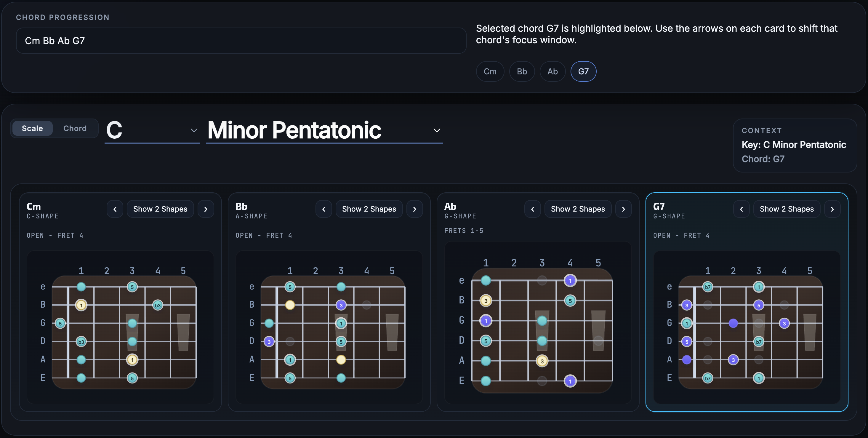Click b7 note on G7 high e string
This screenshot has width=868, height=438.
pyautogui.click(x=708, y=287)
